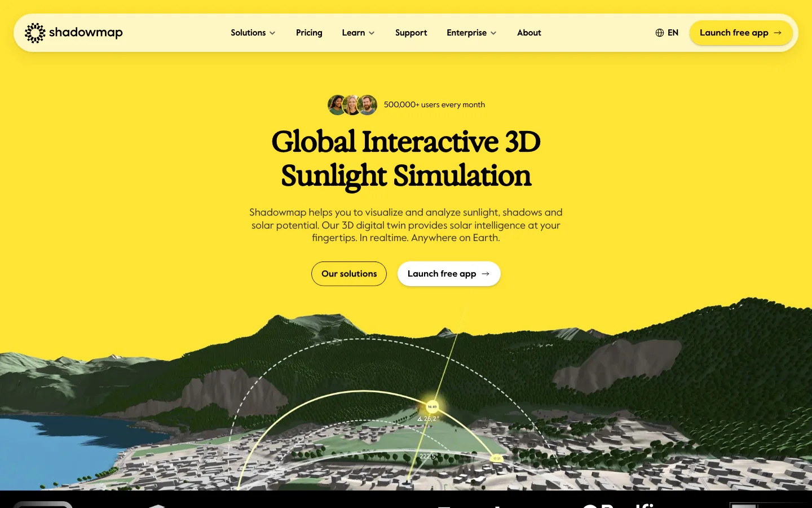The height and width of the screenshot is (508, 812).
Task: Click the glowing sun position marker
Action: [x=432, y=406]
